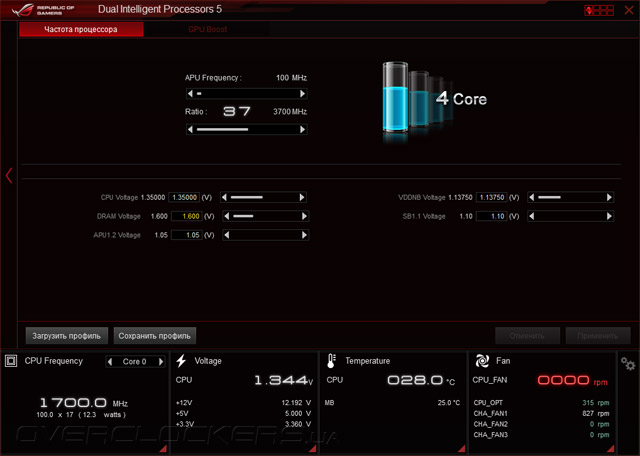Close the Dual Intelligent Processors window
The image size is (640, 456).
pos(629,10)
